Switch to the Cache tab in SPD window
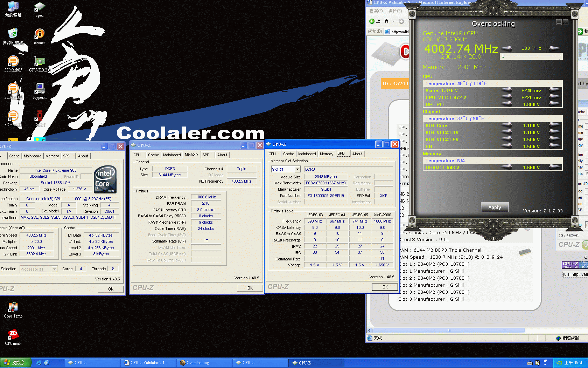Viewport: 588px width, 368px height. 288,154
